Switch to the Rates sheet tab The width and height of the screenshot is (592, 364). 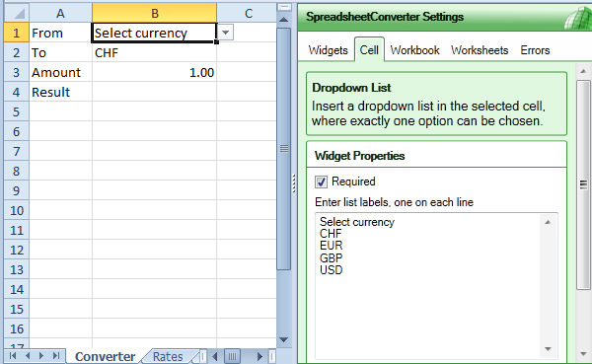168,356
